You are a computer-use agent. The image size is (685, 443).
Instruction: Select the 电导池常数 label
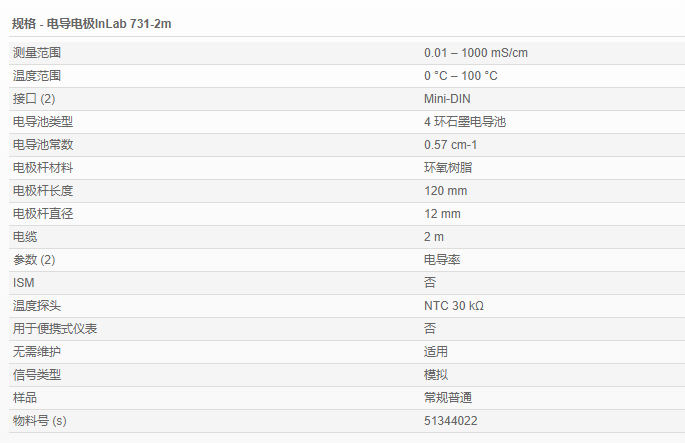[x=42, y=144]
